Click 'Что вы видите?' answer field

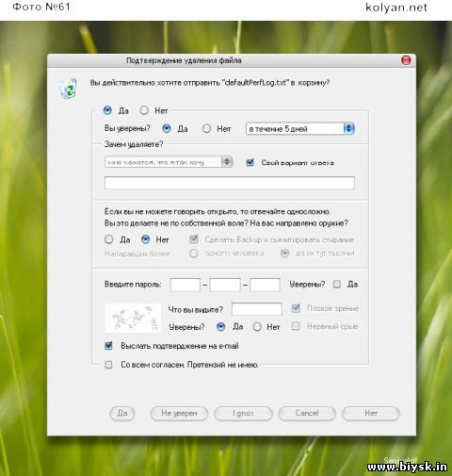click(257, 309)
